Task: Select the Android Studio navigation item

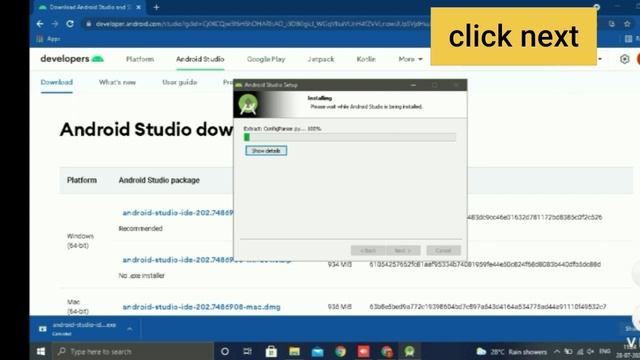Action: 200,59
